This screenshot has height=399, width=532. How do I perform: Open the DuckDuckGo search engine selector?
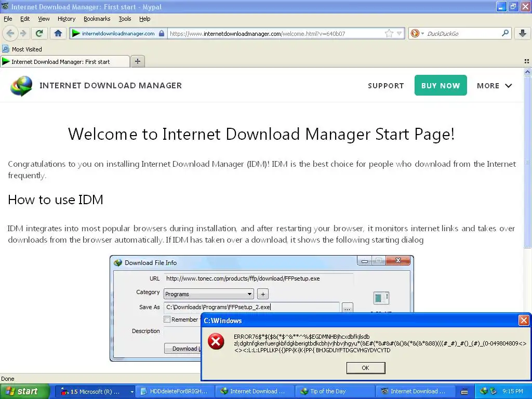(x=417, y=33)
